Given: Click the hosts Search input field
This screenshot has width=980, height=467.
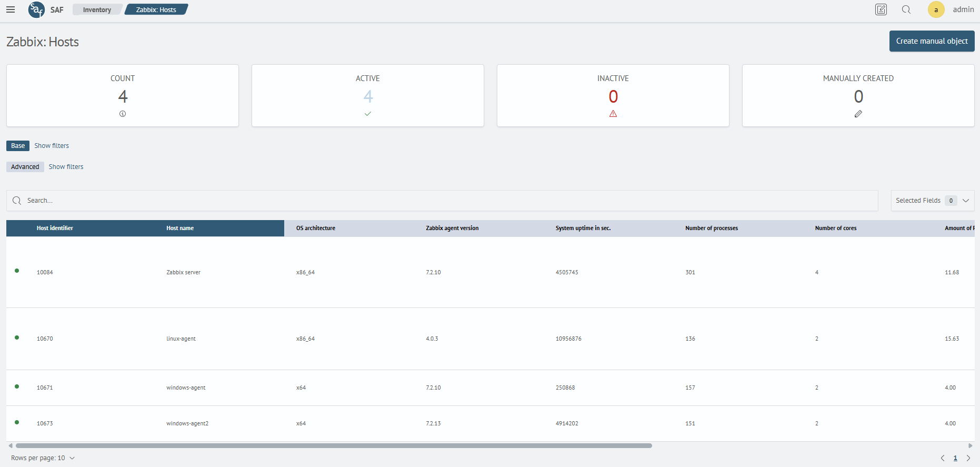Looking at the screenshot, I should point(442,201).
